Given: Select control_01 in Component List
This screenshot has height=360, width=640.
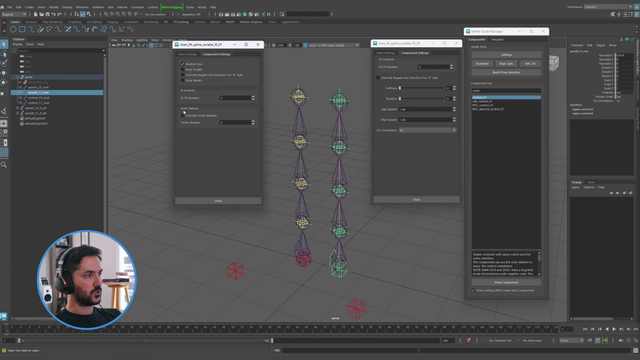Looking at the screenshot, I should [506, 98].
